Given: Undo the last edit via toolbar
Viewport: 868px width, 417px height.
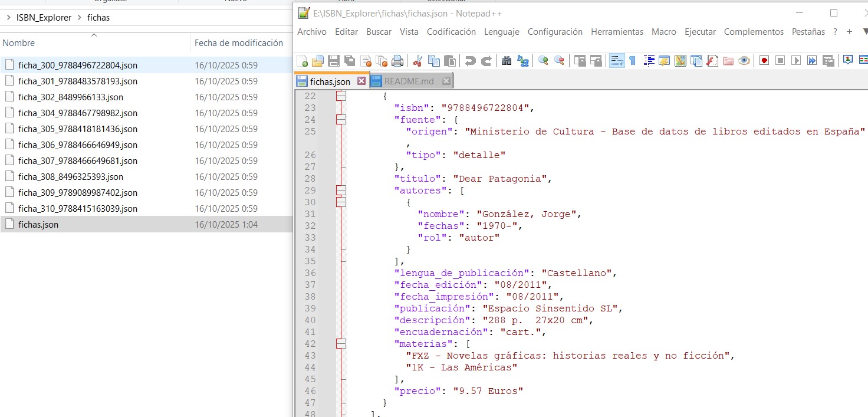Looking at the screenshot, I should 470,60.
